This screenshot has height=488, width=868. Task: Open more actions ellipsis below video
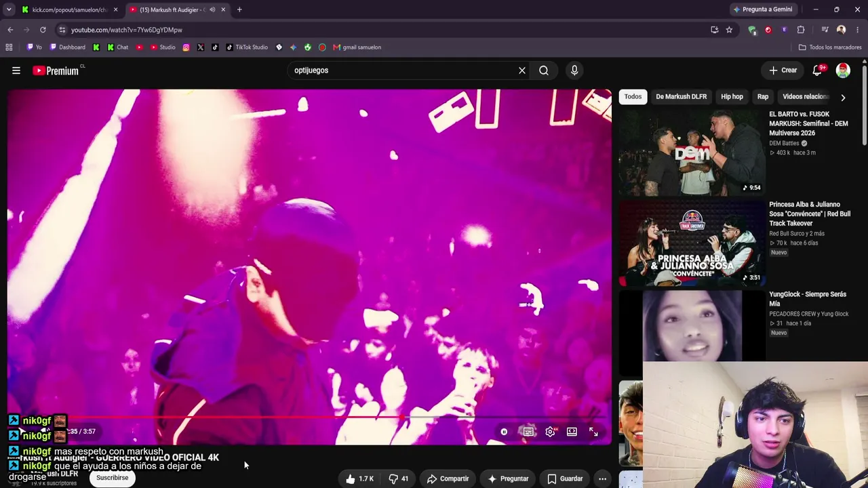coord(602,479)
